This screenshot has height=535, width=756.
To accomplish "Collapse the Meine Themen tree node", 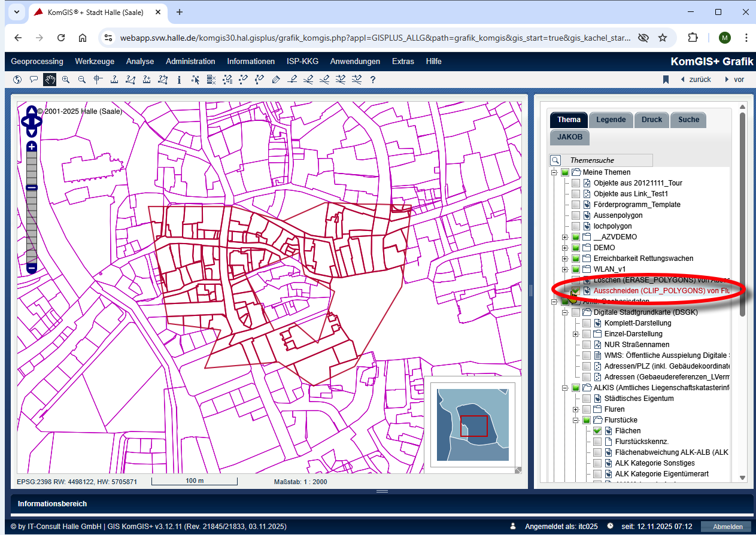I will (554, 172).
